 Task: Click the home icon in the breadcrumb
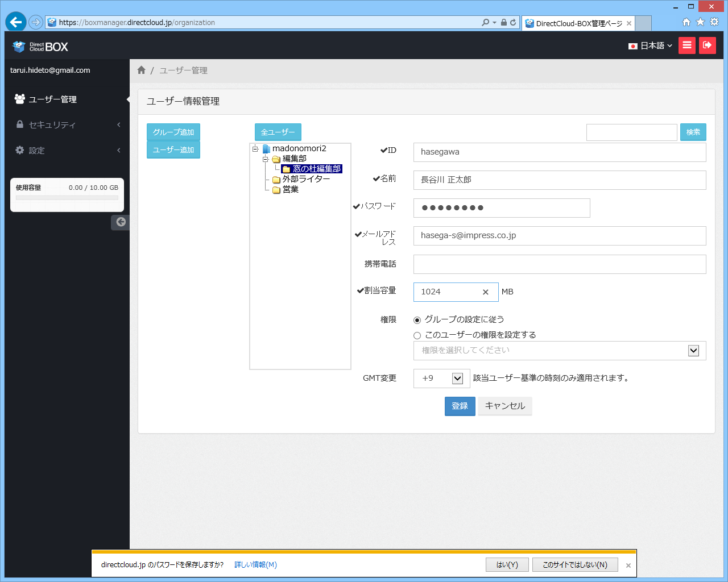(x=141, y=69)
